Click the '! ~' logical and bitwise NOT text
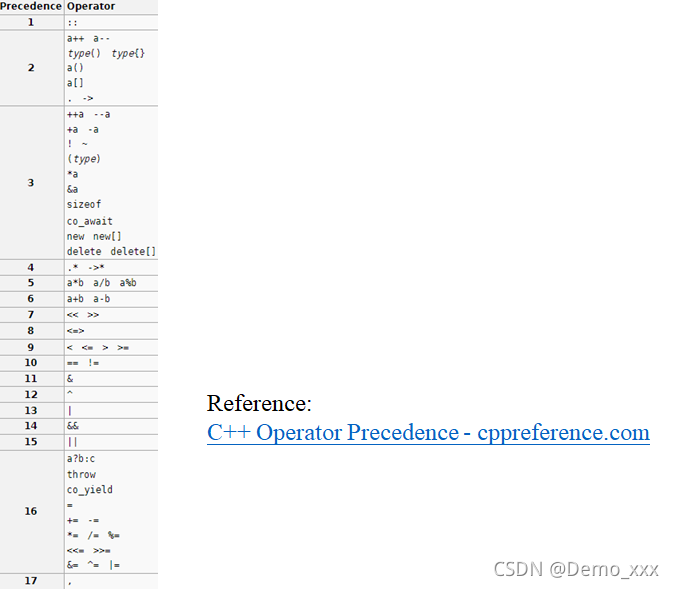674x589 pixels. coord(77,144)
